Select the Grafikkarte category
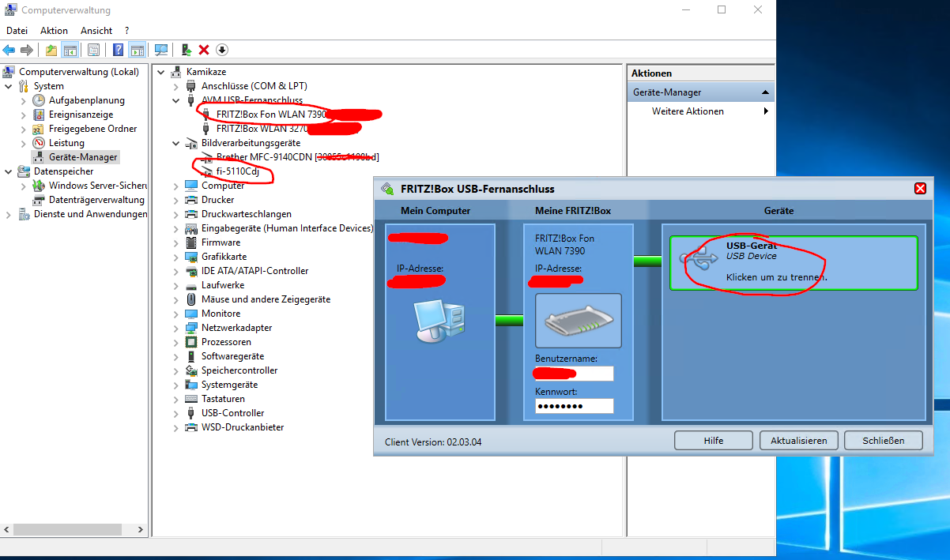This screenshot has width=950, height=560. point(224,257)
